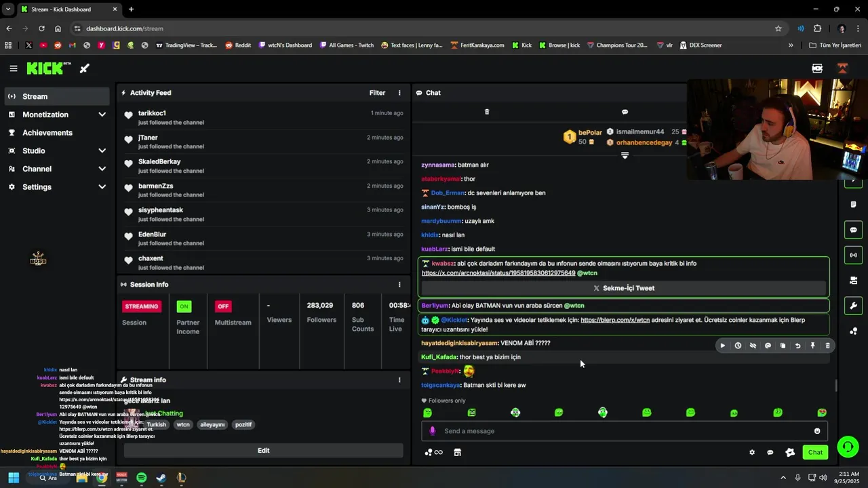
Task: Expand the Monetization sidebar section
Action: [x=57, y=115]
